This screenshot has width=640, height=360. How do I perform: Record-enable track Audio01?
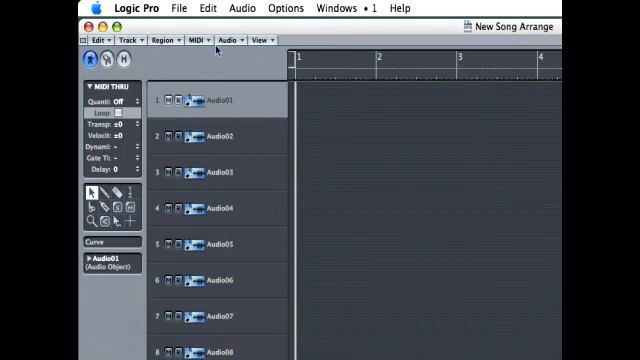[x=178, y=100]
